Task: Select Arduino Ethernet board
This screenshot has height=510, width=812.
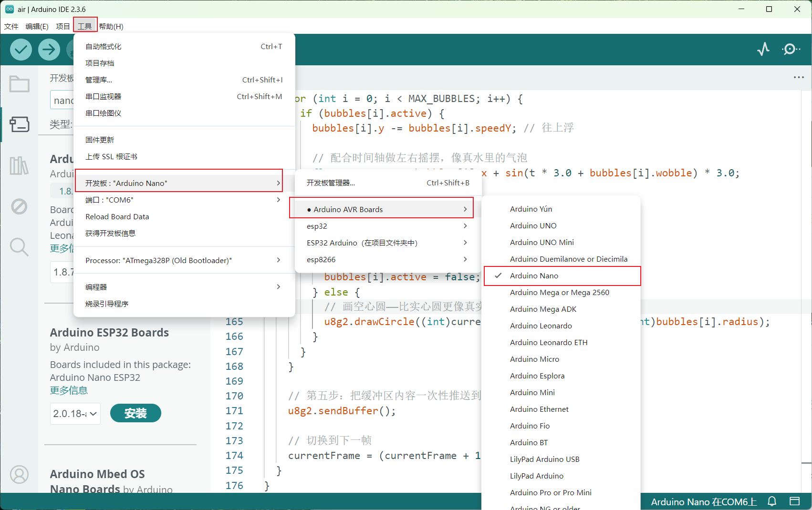Action: tap(561, 409)
